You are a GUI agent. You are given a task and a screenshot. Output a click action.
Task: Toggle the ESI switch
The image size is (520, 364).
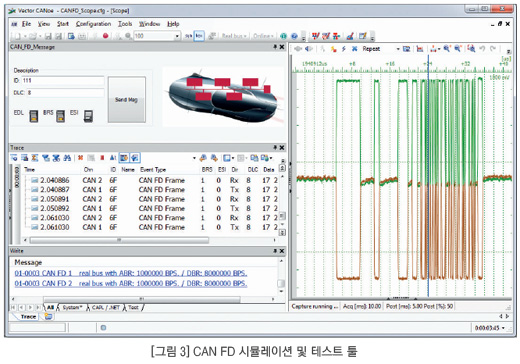(x=88, y=116)
